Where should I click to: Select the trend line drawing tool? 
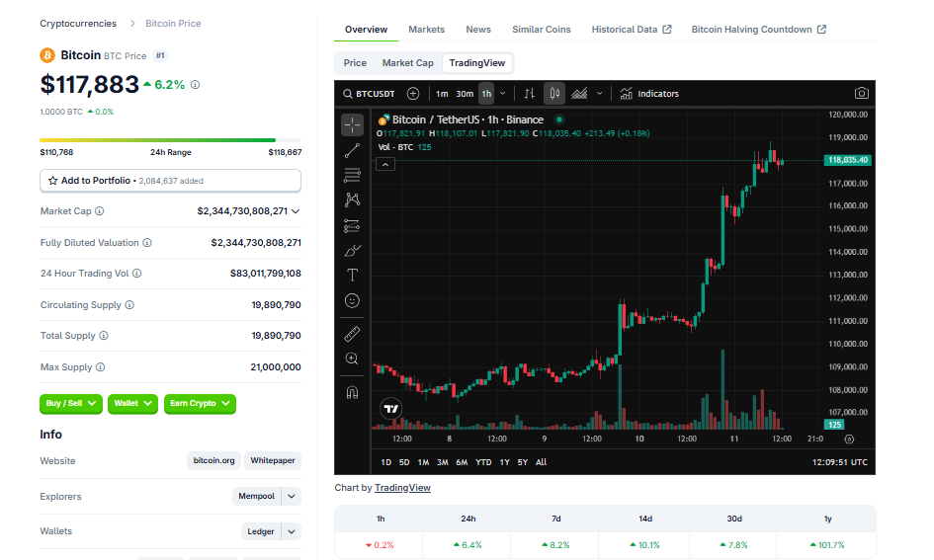(x=352, y=150)
